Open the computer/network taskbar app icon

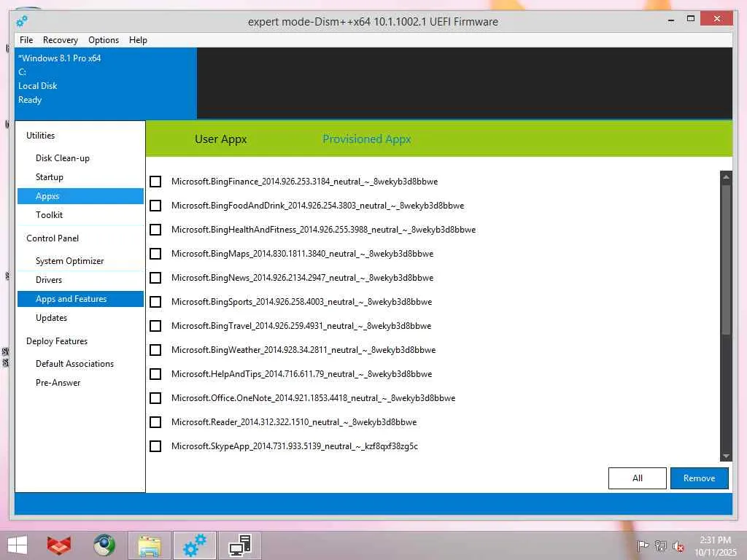[239, 545]
